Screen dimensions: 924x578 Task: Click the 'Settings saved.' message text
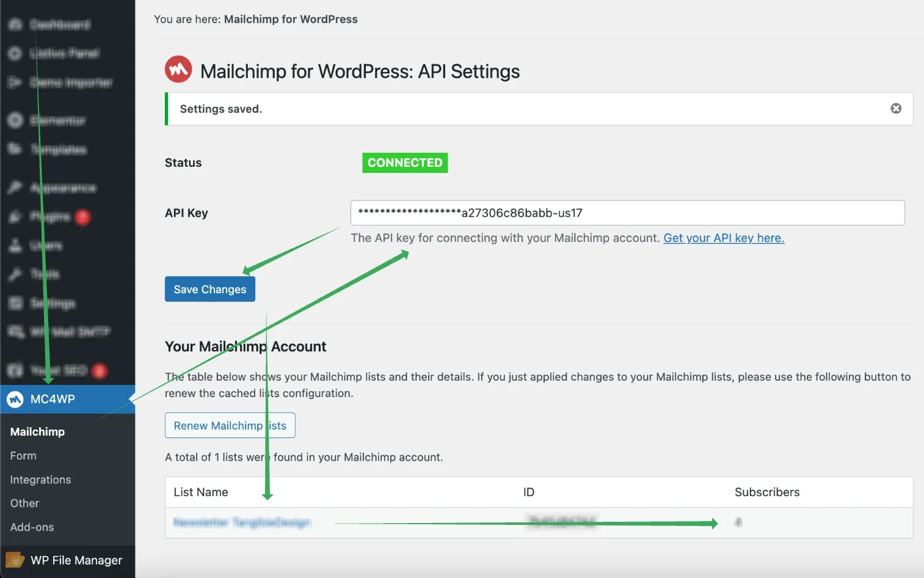pos(221,109)
